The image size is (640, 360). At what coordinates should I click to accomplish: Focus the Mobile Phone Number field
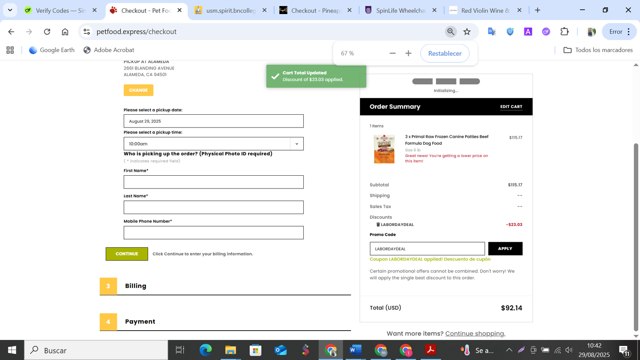point(213,233)
